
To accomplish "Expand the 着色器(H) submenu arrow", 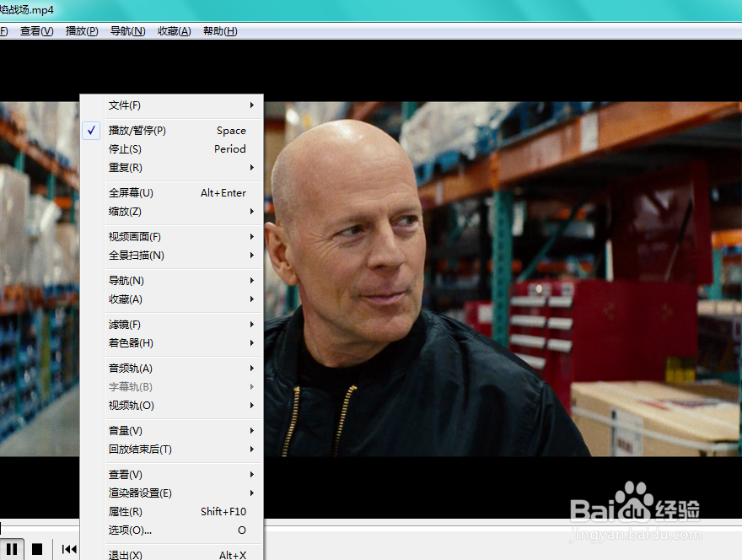I will coord(252,342).
